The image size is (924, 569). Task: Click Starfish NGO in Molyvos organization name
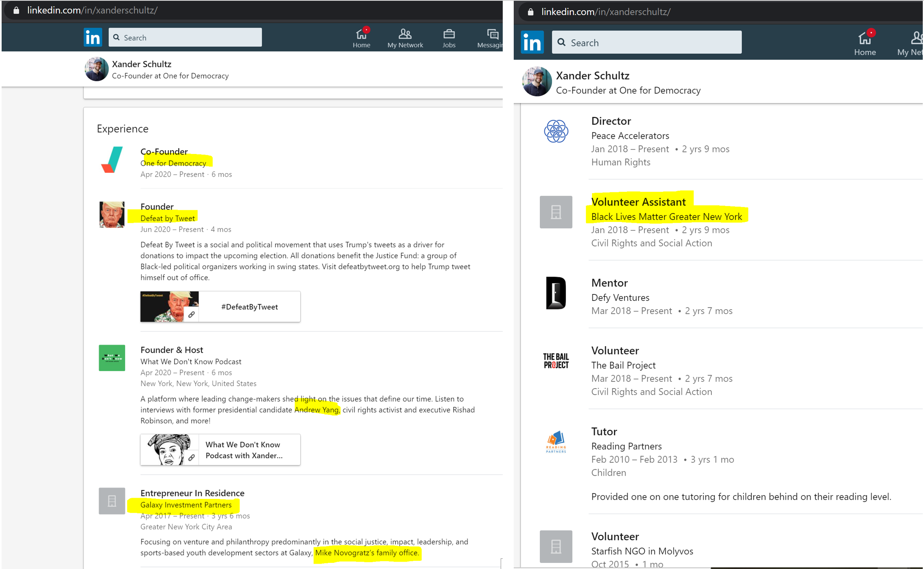click(642, 551)
